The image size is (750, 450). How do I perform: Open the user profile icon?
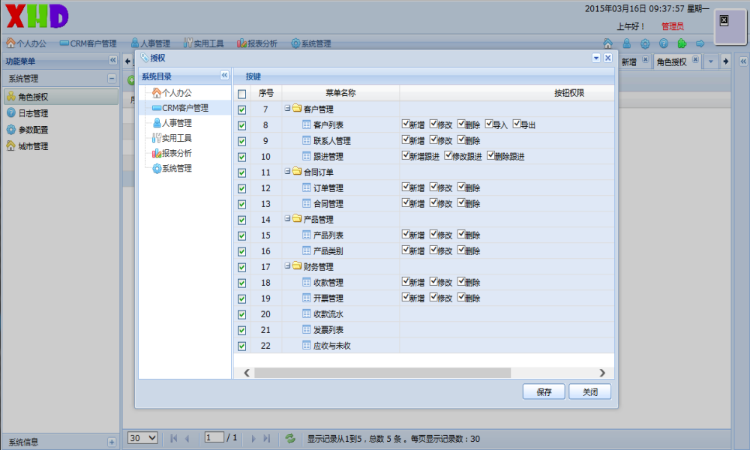627,44
